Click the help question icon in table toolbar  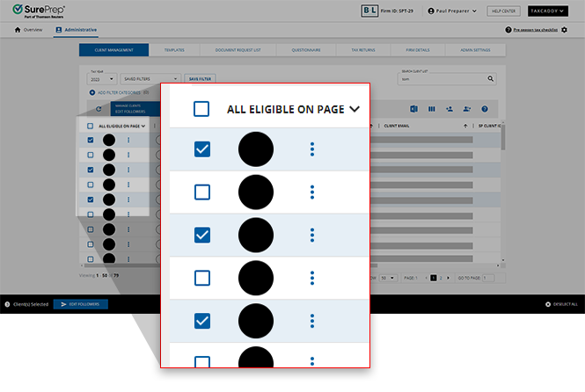click(x=485, y=109)
